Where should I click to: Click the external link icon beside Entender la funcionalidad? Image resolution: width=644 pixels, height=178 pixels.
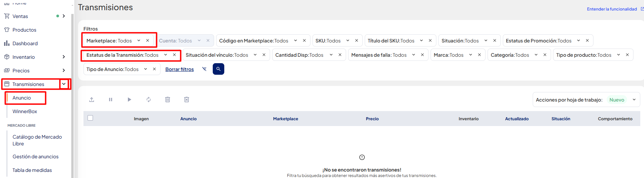click(642, 9)
